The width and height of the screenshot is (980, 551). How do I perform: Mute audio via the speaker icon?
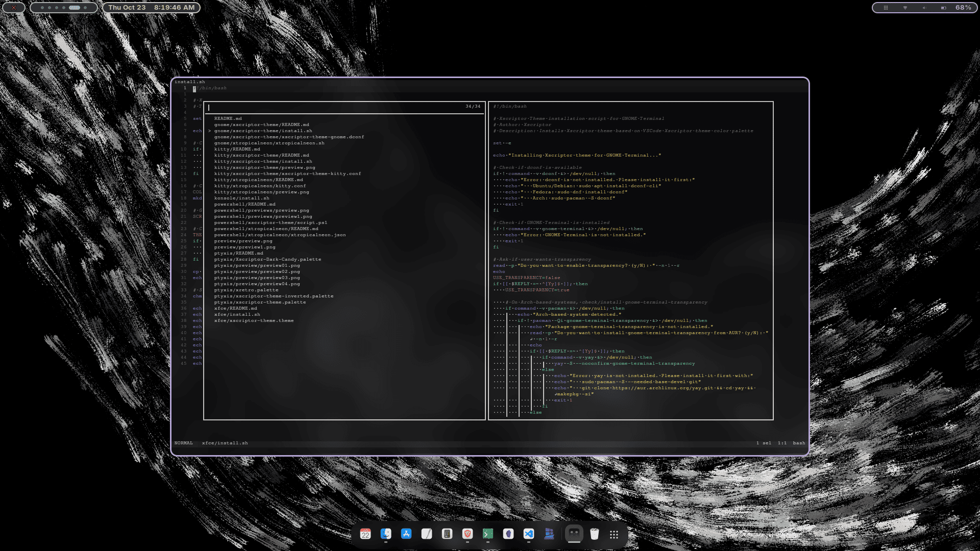[924, 8]
